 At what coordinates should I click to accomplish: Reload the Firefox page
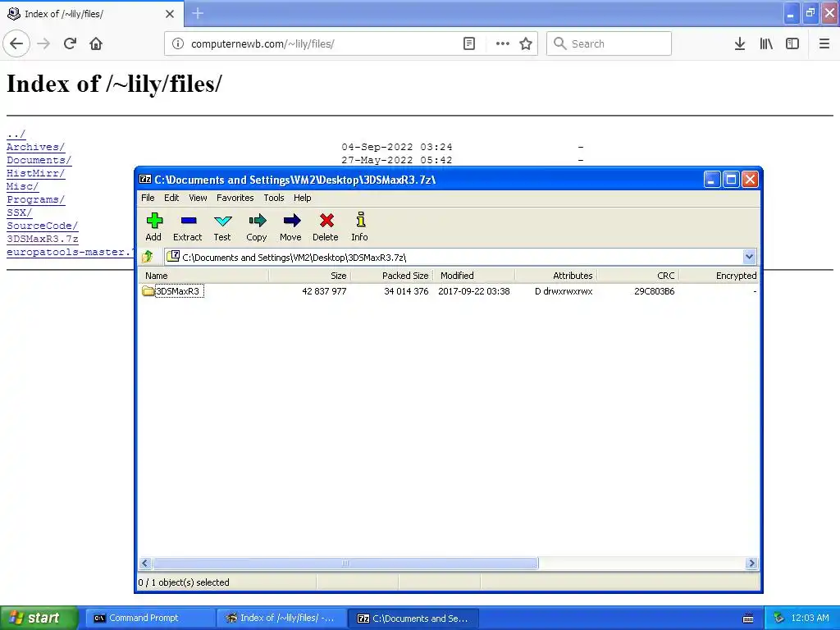(71, 43)
